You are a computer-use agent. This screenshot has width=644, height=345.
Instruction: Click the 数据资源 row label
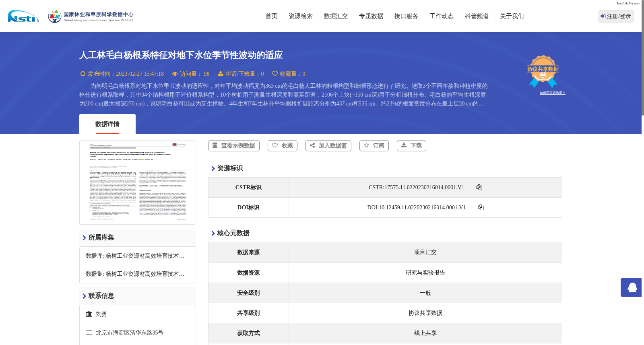point(248,273)
